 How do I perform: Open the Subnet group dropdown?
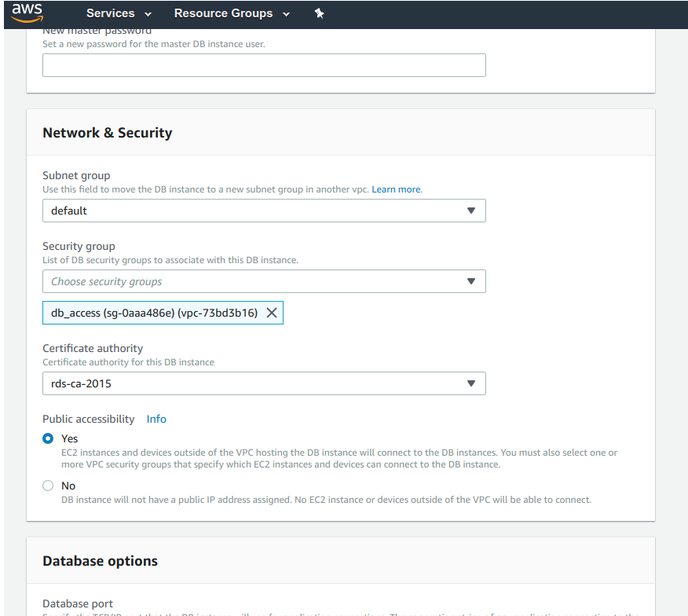point(471,211)
